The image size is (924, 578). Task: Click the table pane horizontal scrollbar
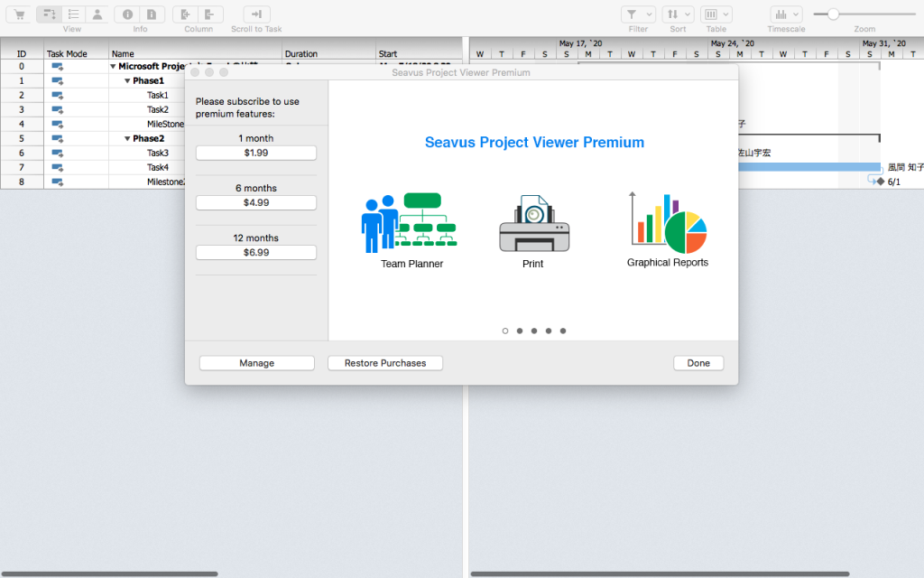click(x=109, y=573)
